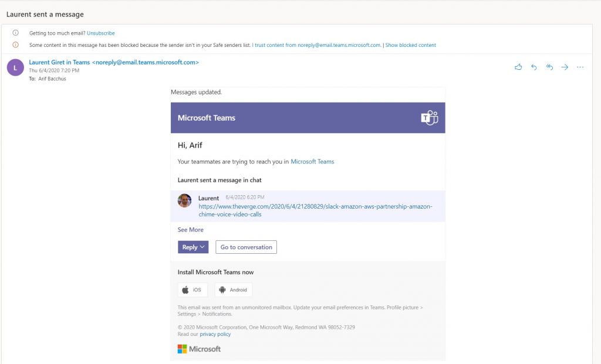This screenshot has height=364, width=601.
Task: Click See More link
Action: pos(191,230)
